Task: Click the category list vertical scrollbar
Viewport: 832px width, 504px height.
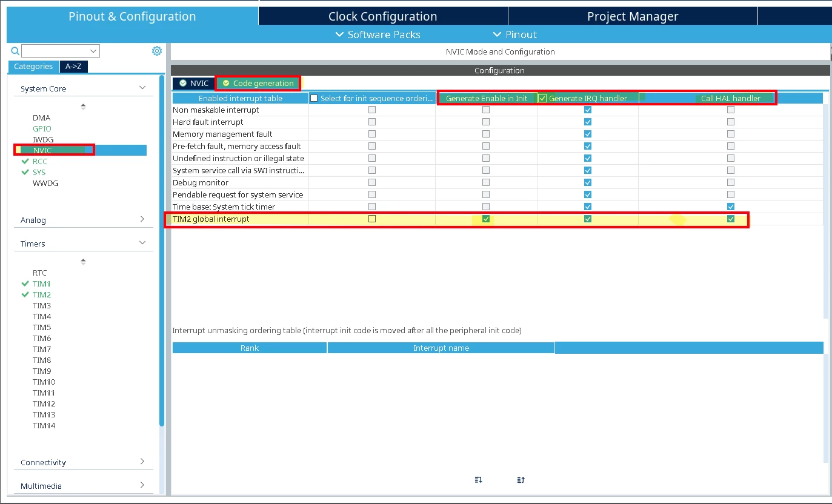Action: [x=162, y=250]
